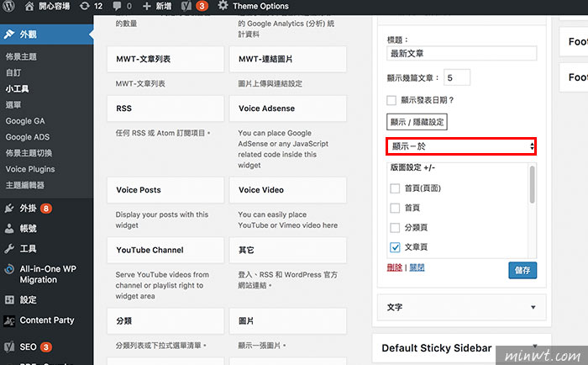Click the SEO Yoast icon in sidebar
Screen dimensions: 588x365
click(9, 347)
